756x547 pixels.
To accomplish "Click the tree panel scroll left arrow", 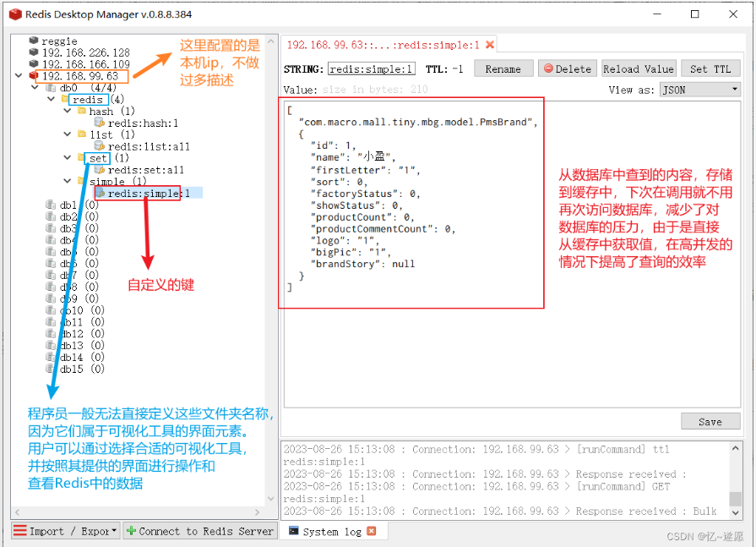I will pos(18,511).
